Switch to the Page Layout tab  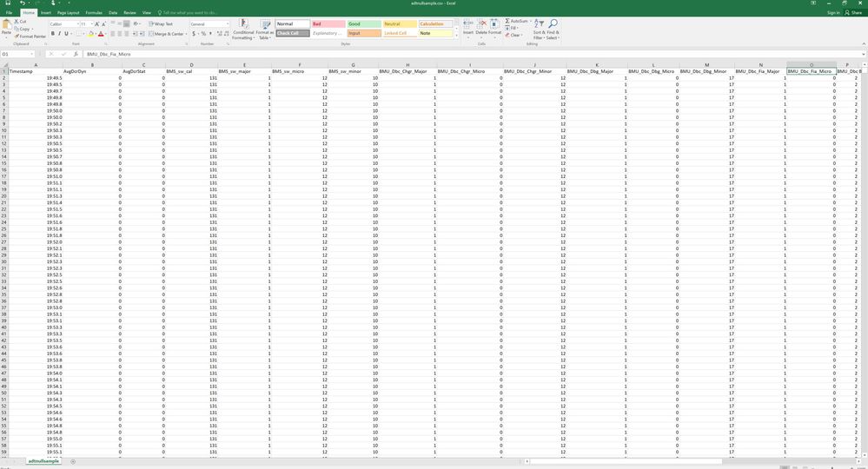tap(68, 13)
